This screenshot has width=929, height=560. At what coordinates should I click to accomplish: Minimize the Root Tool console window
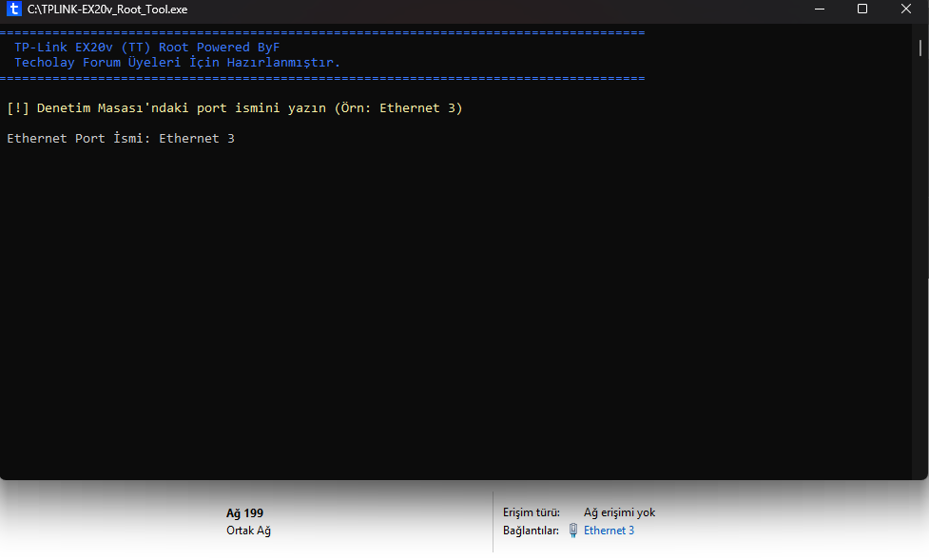click(820, 9)
